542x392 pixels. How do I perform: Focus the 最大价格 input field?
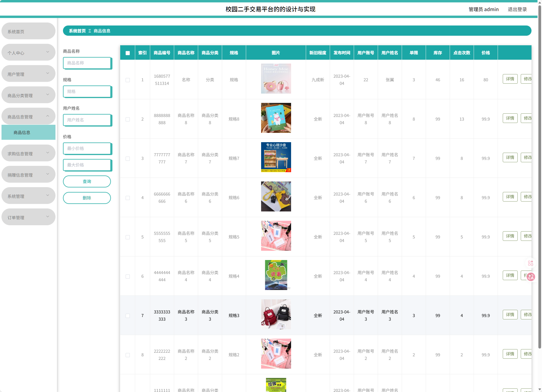point(87,165)
